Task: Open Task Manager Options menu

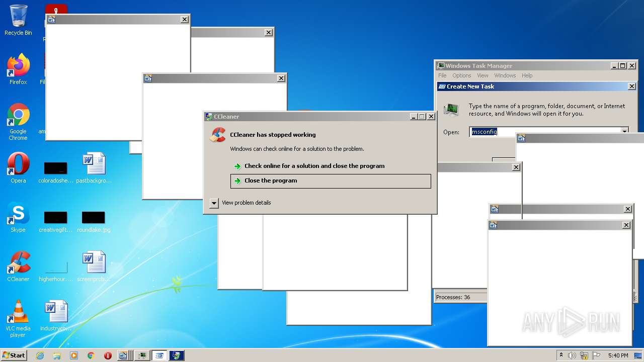Action: (461, 75)
